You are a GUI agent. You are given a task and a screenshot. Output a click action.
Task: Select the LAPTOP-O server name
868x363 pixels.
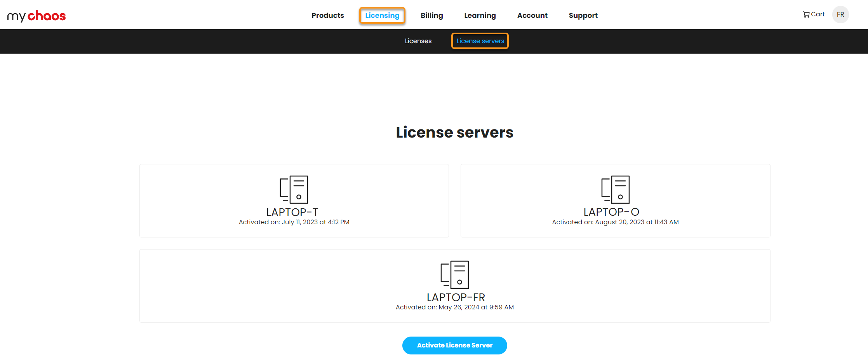tap(611, 212)
